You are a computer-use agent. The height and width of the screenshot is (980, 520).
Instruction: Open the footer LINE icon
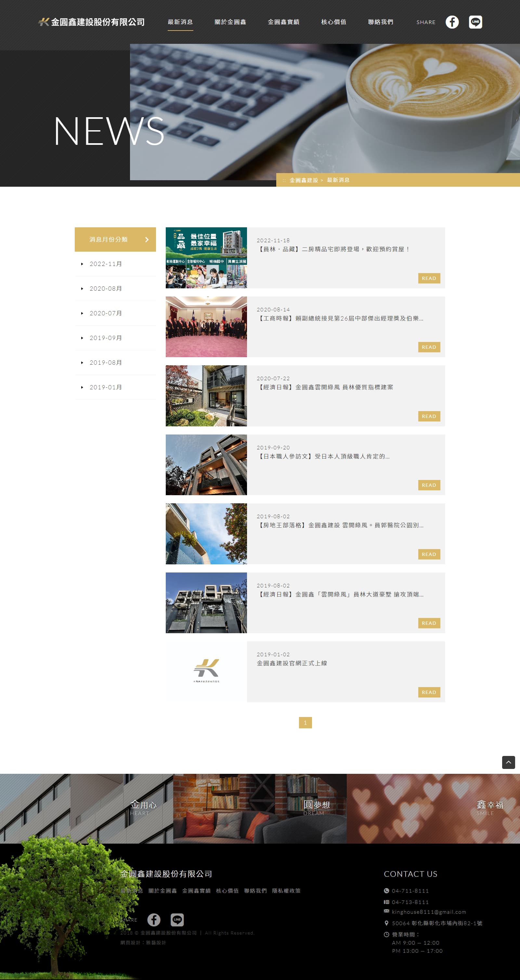click(177, 920)
